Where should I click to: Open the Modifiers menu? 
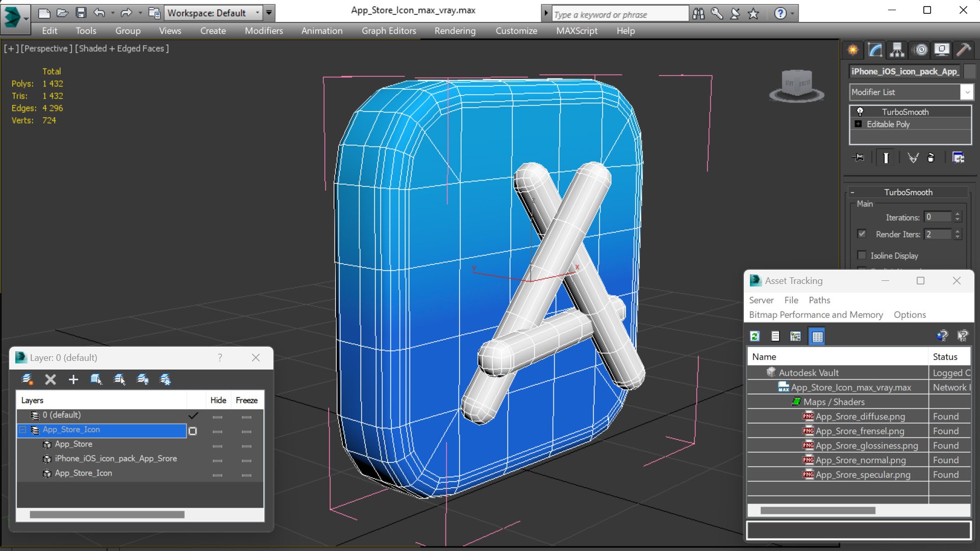click(264, 31)
